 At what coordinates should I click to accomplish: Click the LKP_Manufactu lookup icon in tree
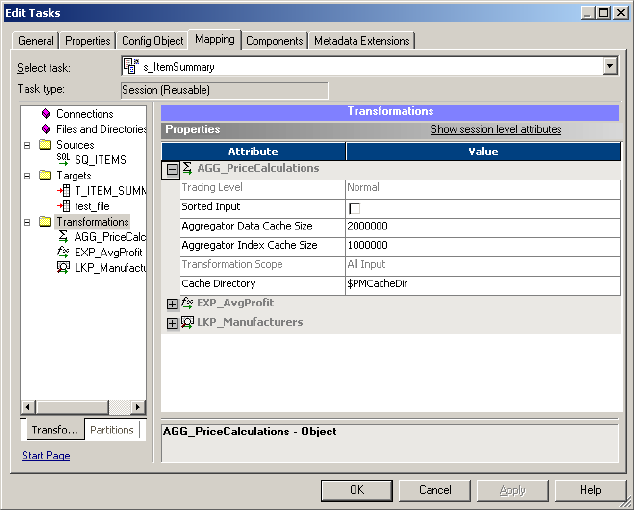(63, 267)
